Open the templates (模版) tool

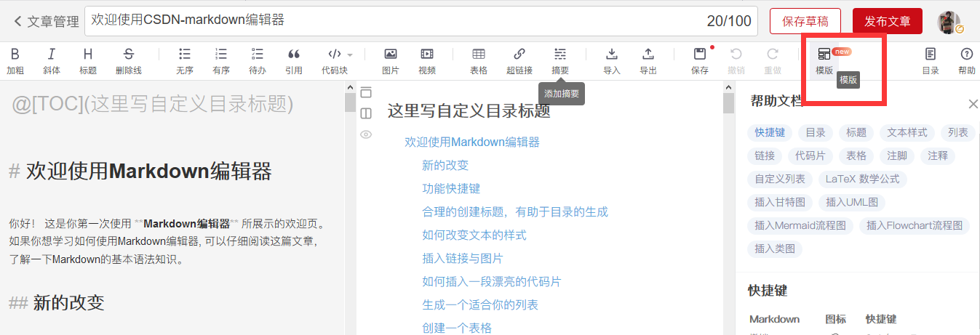pos(824,61)
